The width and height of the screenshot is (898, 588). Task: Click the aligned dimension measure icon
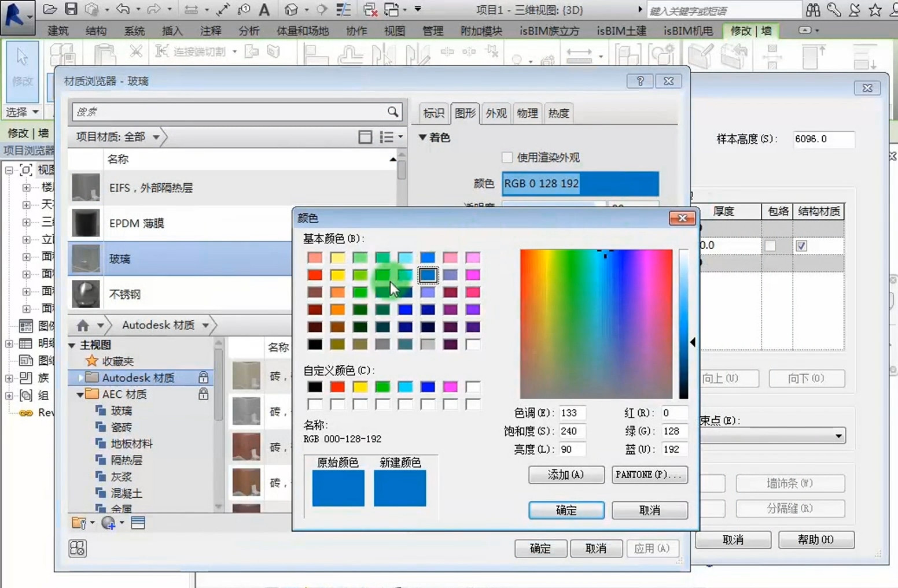(223, 9)
